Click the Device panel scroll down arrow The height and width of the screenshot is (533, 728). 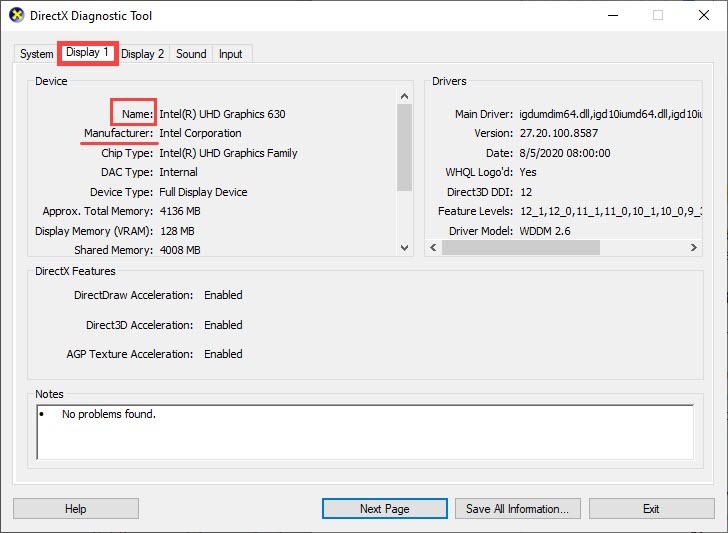(404, 248)
